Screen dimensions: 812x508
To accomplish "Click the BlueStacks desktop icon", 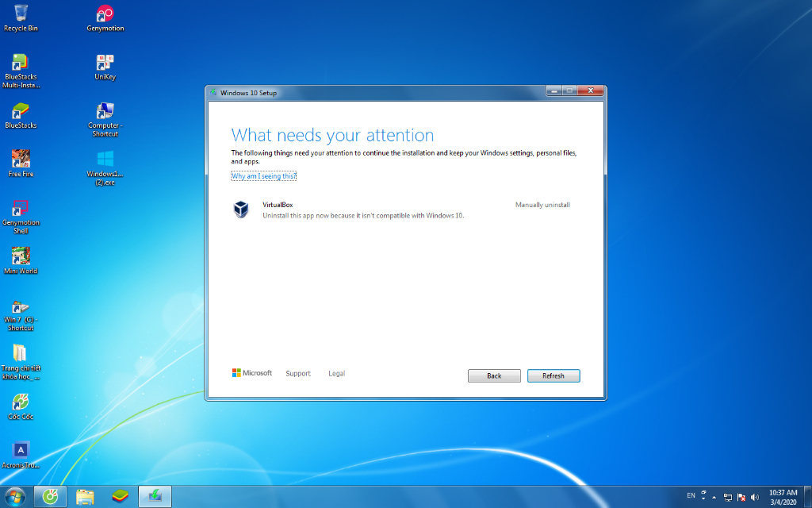I will coord(21,116).
